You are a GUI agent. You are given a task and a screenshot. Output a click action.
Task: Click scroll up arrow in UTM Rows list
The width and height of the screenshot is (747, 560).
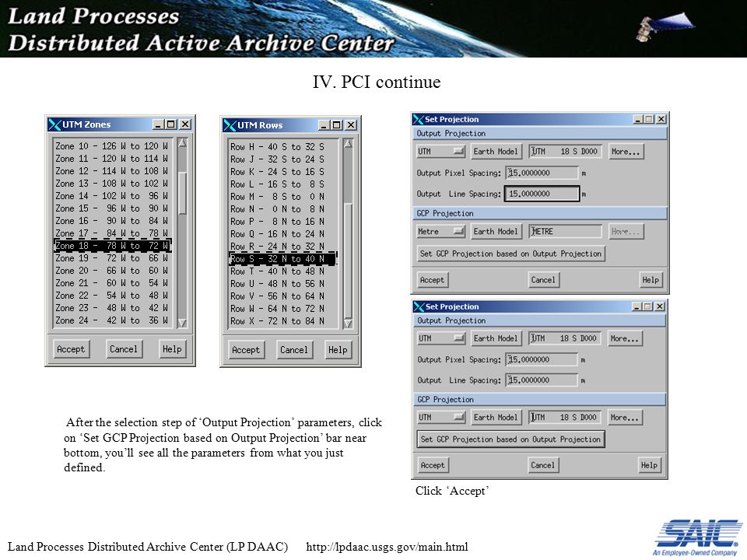pyautogui.click(x=348, y=144)
